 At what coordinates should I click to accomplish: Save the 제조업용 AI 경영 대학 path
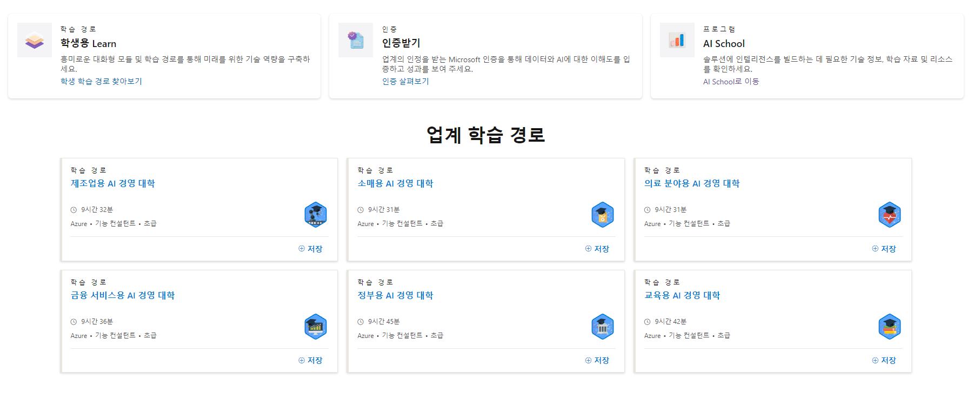point(310,249)
